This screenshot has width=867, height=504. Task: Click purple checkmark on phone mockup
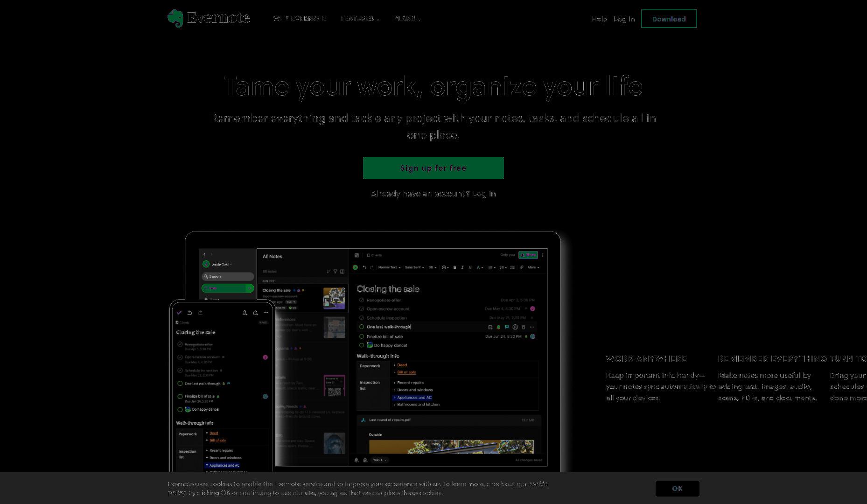click(179, 313)
